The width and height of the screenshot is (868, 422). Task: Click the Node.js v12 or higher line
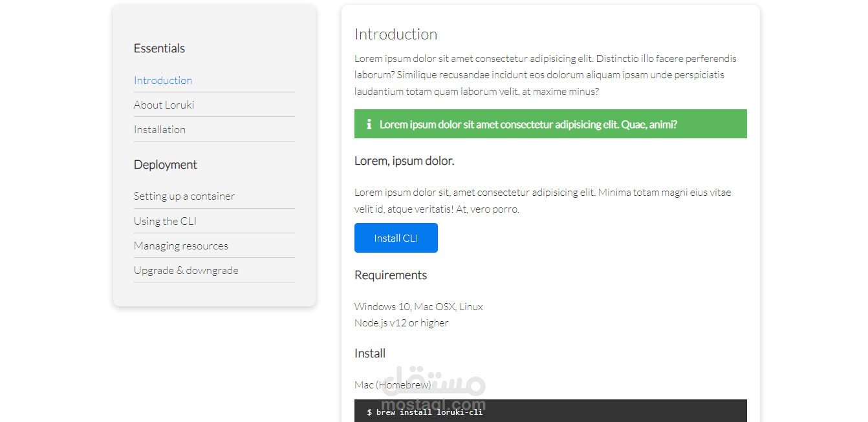click(x=402, y=322)
